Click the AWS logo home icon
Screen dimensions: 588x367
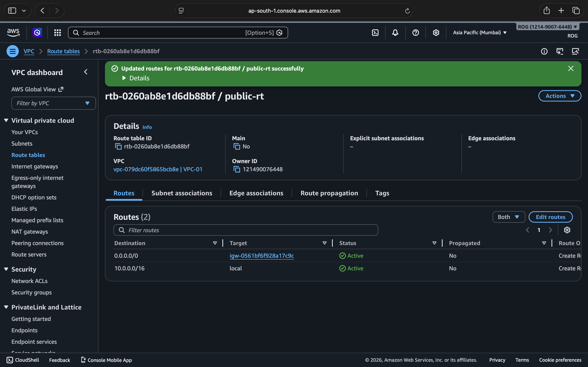13,33
